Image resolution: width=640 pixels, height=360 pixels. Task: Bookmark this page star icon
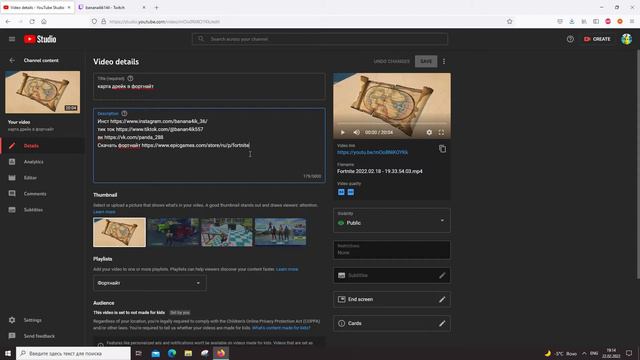(509, 22)
